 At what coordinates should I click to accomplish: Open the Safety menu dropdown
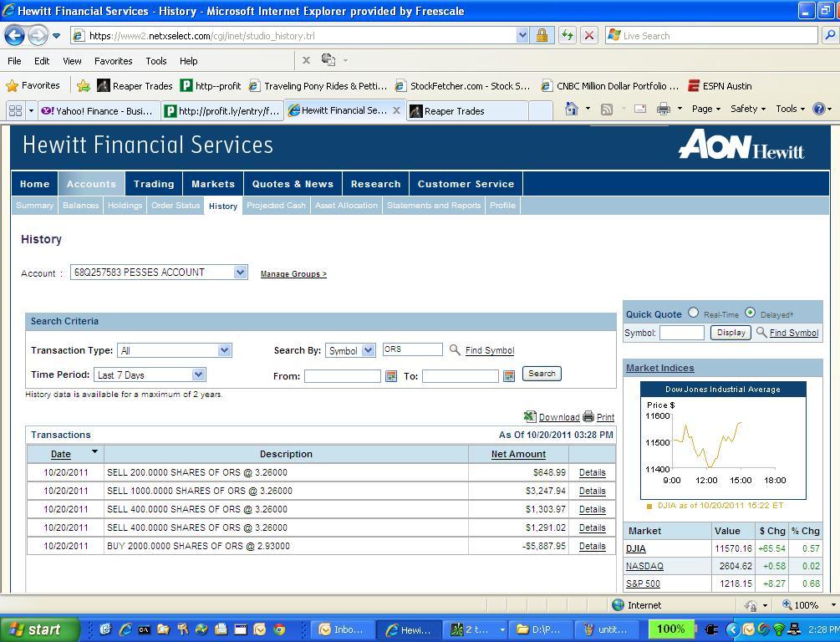748,109
